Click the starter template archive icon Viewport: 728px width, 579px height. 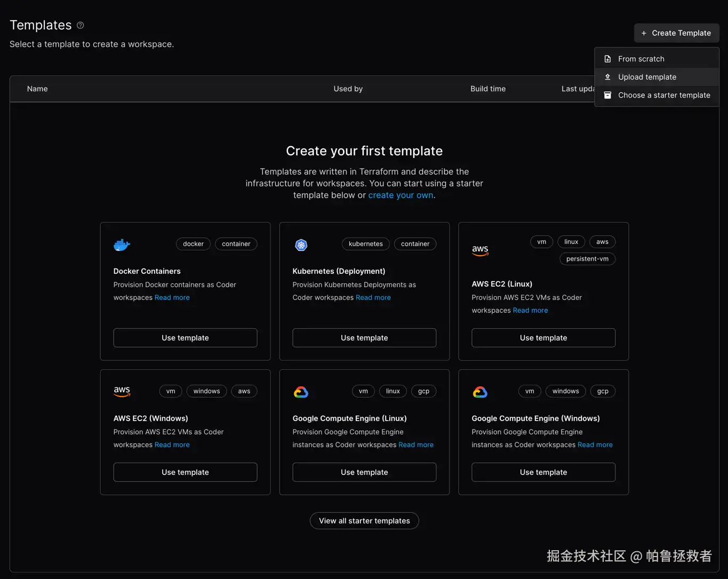pos(607,95)
